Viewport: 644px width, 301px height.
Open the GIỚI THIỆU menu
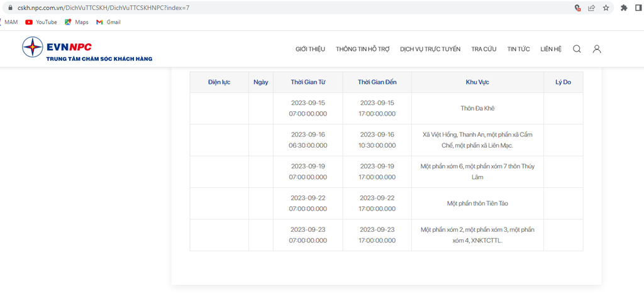click(310, 49)
